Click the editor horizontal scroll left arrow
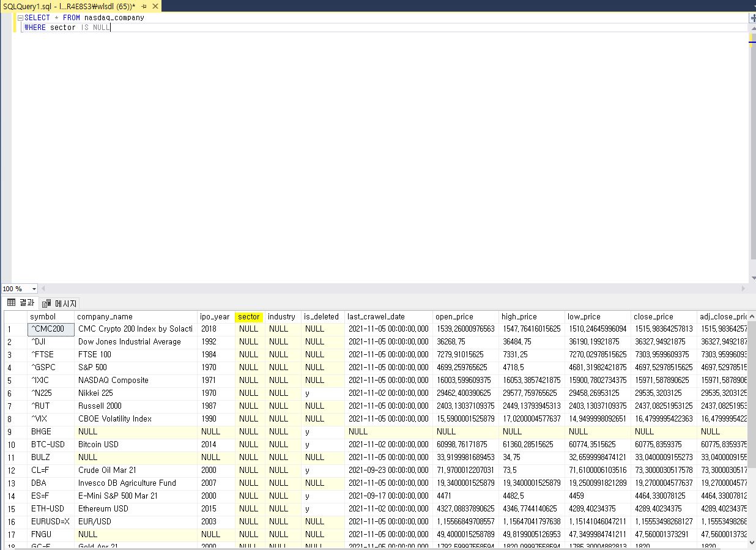This screenshot has width=756, height=550. click(43, 289)
